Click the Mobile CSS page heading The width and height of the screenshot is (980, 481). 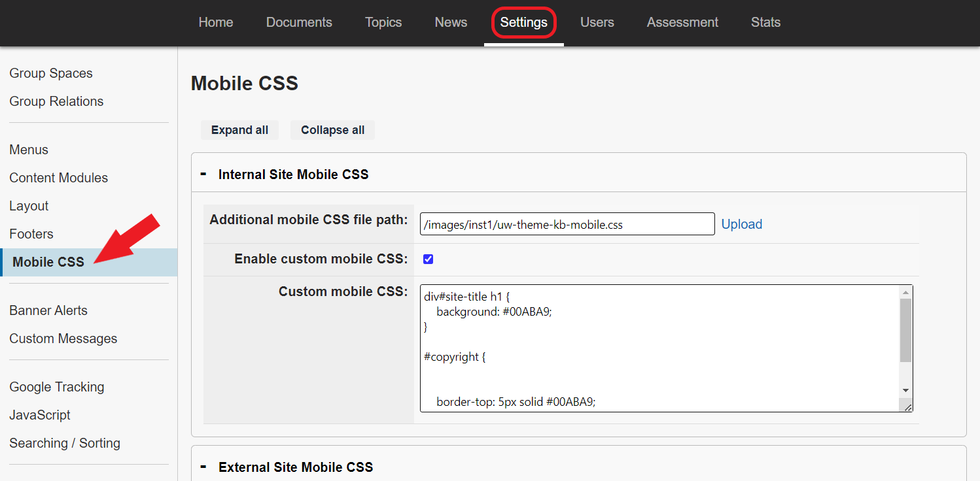tap(245, 84)
